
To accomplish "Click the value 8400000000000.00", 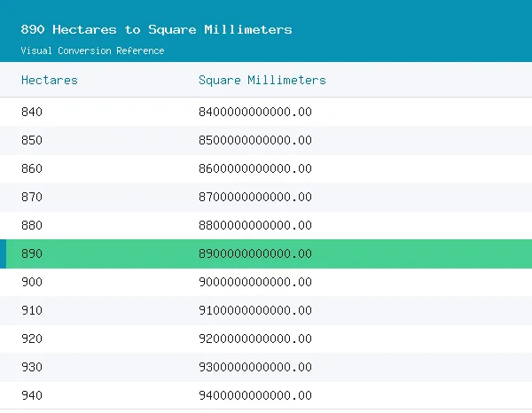I will click(255, 112).
